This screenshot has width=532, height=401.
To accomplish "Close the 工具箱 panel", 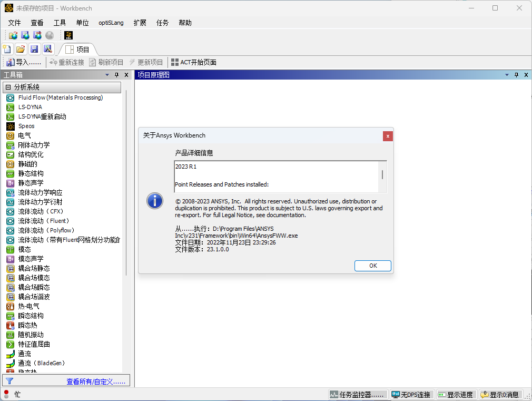I will coord(126,75).
